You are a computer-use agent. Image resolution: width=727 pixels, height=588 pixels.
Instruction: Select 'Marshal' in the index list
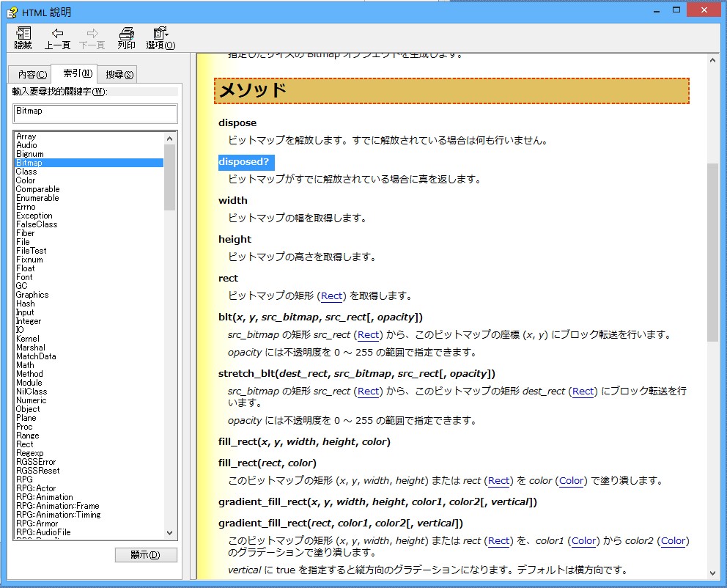pyautogui.click(x=31, y=348)
